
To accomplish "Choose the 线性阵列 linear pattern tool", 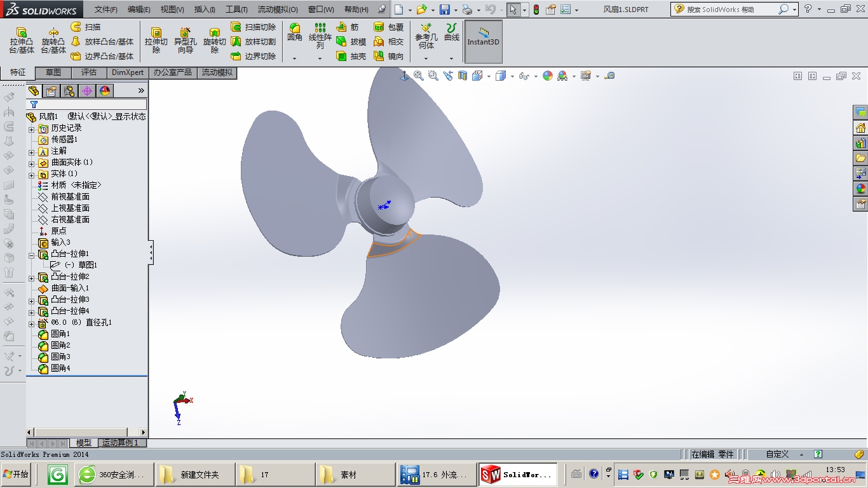I will (x=320, y=36).
